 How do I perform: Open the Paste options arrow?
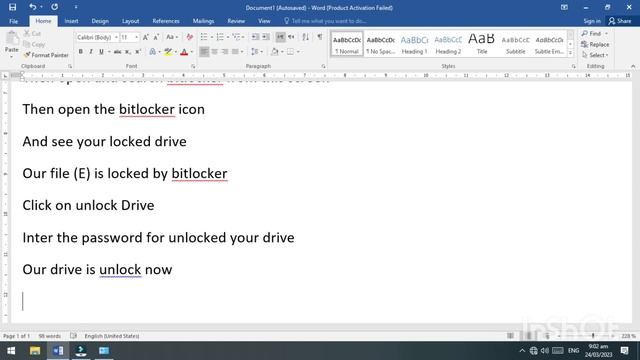(11, 56)
